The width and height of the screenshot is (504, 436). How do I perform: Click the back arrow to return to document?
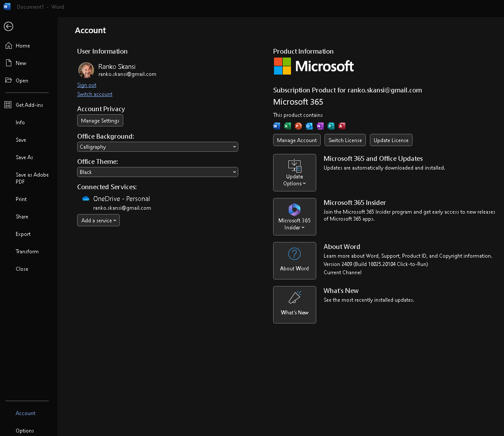point(9,27)
